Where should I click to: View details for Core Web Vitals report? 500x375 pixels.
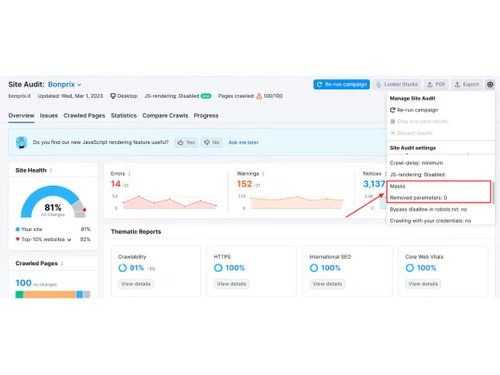coord(423,284)
